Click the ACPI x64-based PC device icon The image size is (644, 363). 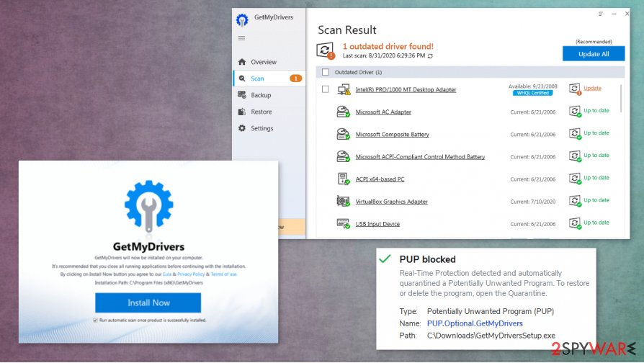[344, 179]
